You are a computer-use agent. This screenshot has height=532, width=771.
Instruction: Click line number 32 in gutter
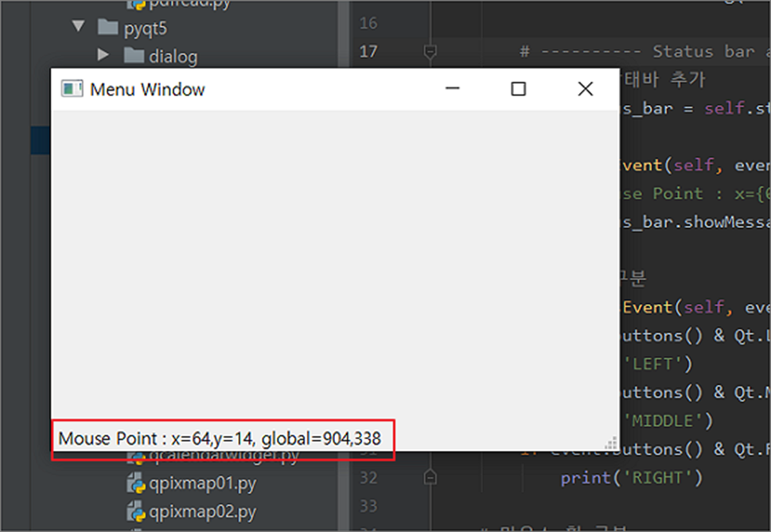[368, 478]
